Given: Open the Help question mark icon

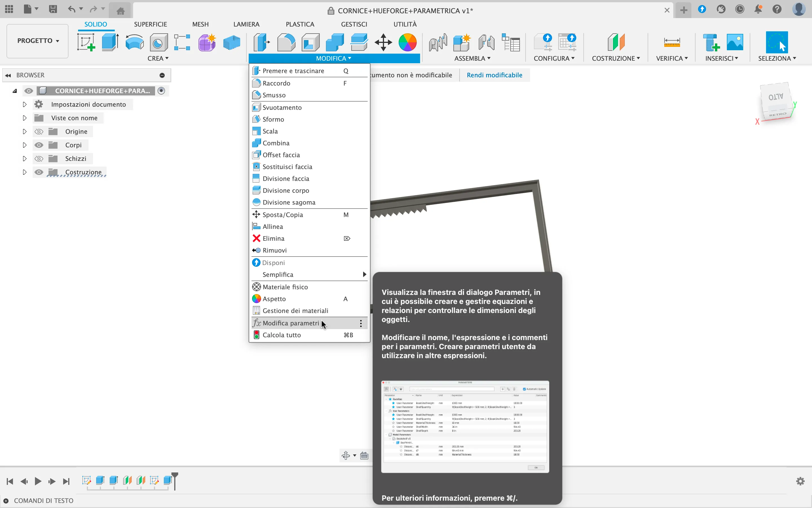Looking at the screenshot, I should click(777, 9).
